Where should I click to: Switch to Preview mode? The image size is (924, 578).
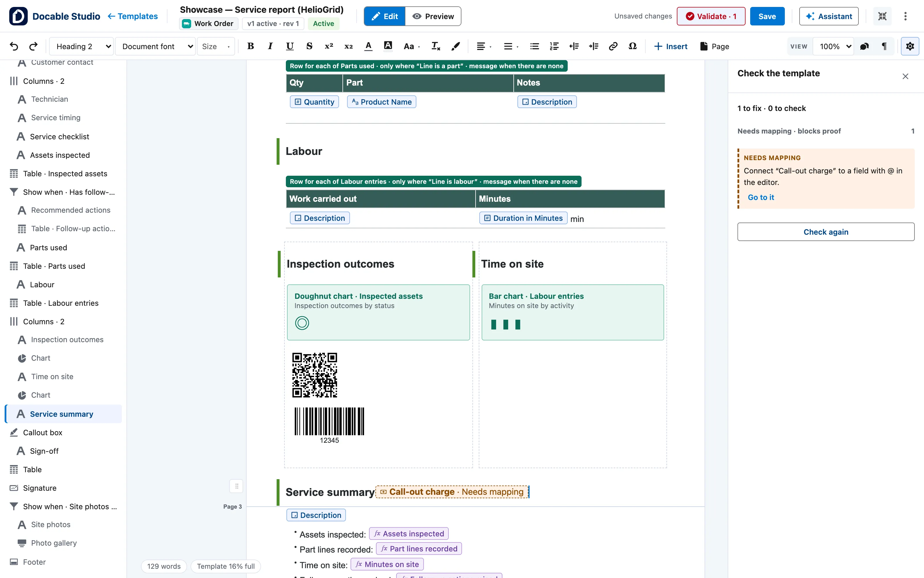[x=433, y=16]
